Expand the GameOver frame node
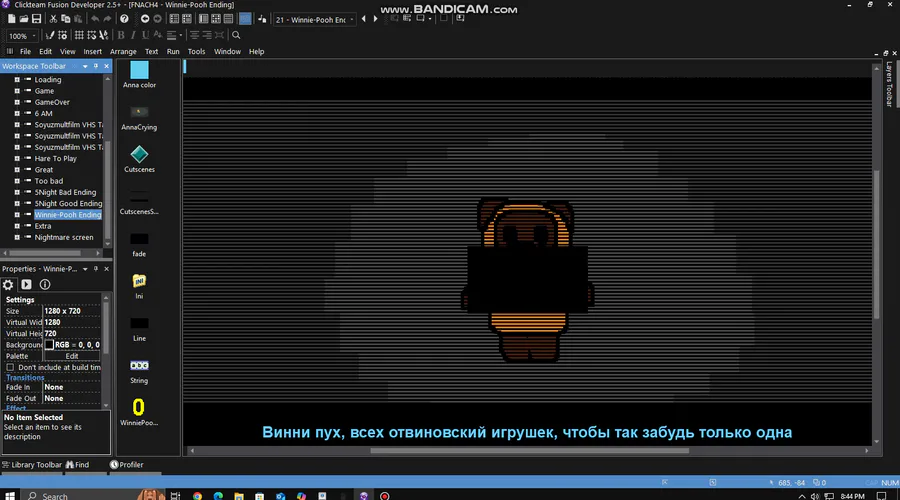The width and height of the screenshot is (900, 500). pos(17,102)
